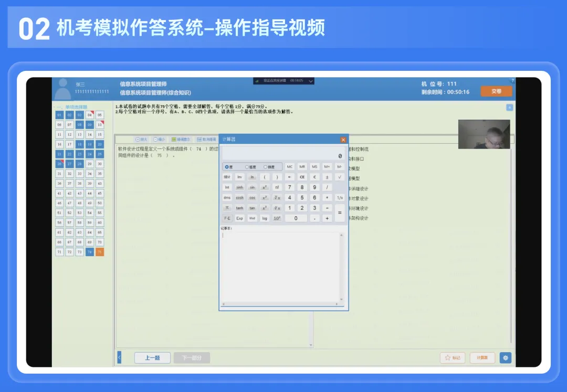Click the help question mark at top-right corner
Viewport: 567px width, 392px height.
click(x=512, y=80)
